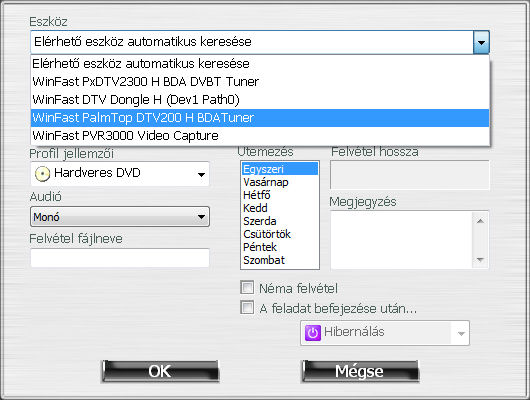Select Egyszeri in scheduling list
This screenshot has height=400, width=530.
click(x=280, y=169)
